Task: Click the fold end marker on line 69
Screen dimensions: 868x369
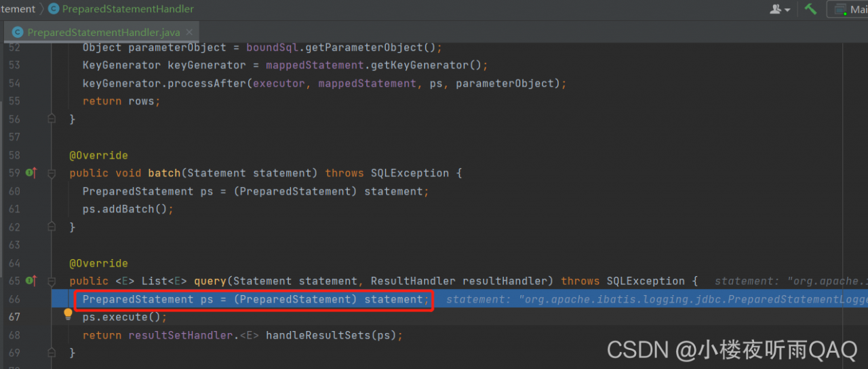Action: pos(52,353)
